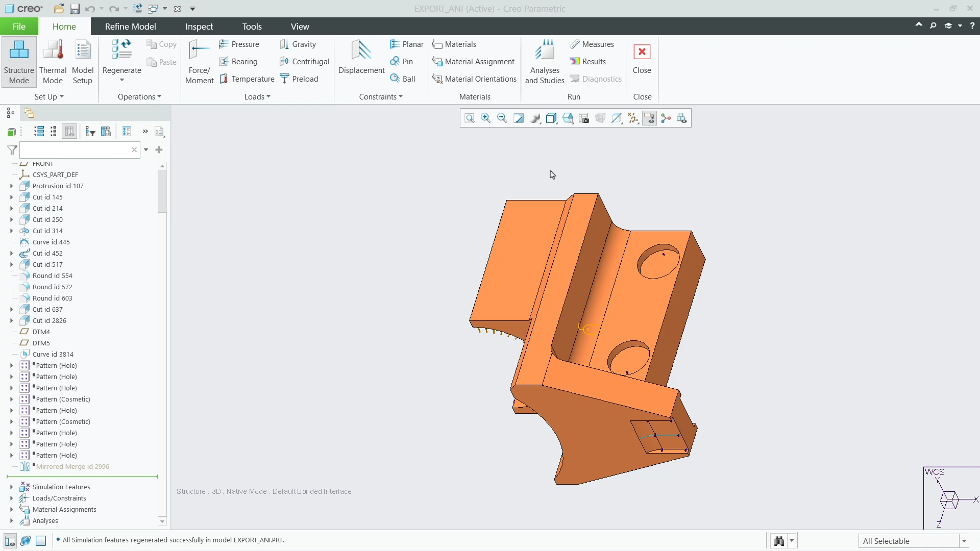Click the Save icon in quick access toolbar
Viewport: 980px width, 551px height.
(x=75, y=9)
